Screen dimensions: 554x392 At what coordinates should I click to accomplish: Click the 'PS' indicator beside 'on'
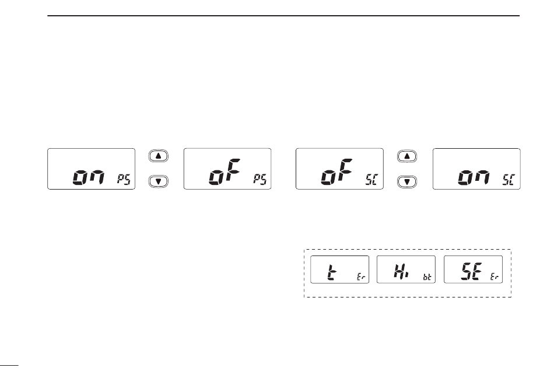tap(124, 180)
